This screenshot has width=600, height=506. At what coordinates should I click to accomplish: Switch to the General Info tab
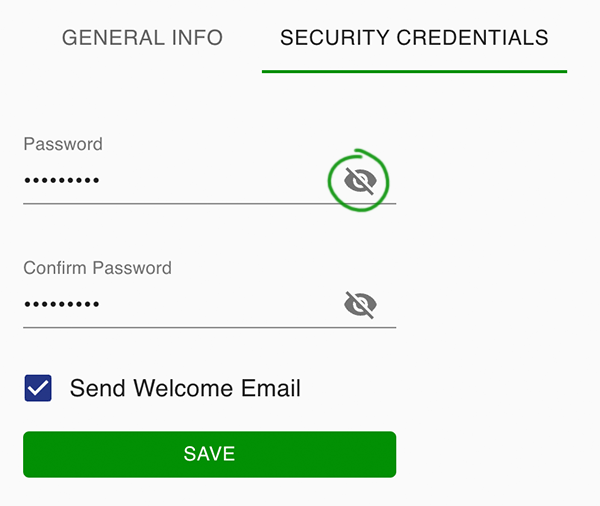click(142, 38)
